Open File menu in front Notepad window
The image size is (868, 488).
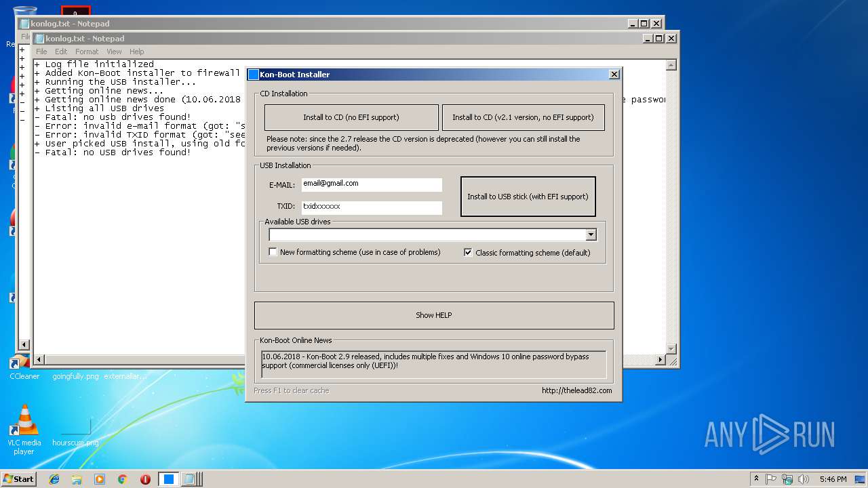(41, 52)
